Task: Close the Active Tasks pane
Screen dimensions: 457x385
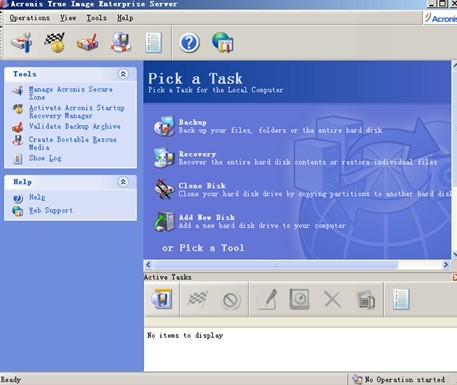Action: tap(455, 277)
